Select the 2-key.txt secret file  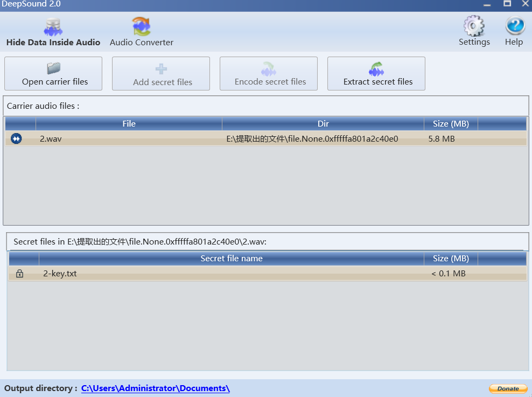(60, 274)
